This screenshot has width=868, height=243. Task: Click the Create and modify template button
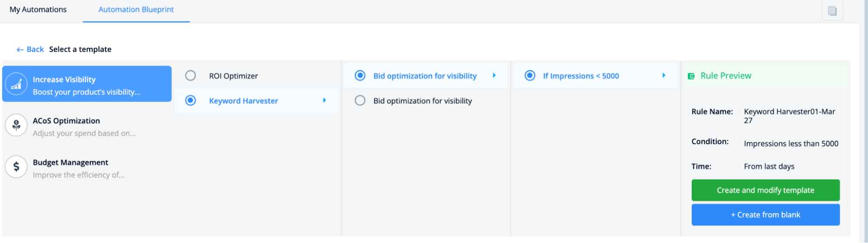tap(766, 190)
